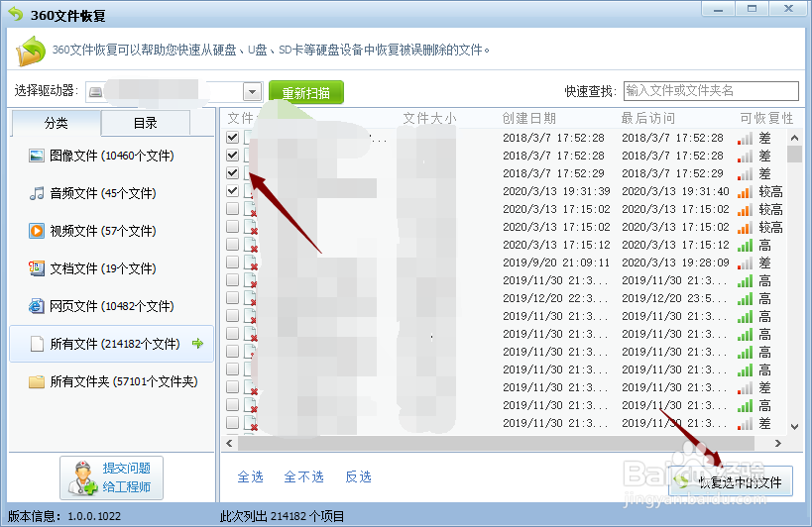The width and height of the screenshot is (812, 527).
Task: Click last access 2020/3/13 19:28:09
Action: (x=675, y=263)
